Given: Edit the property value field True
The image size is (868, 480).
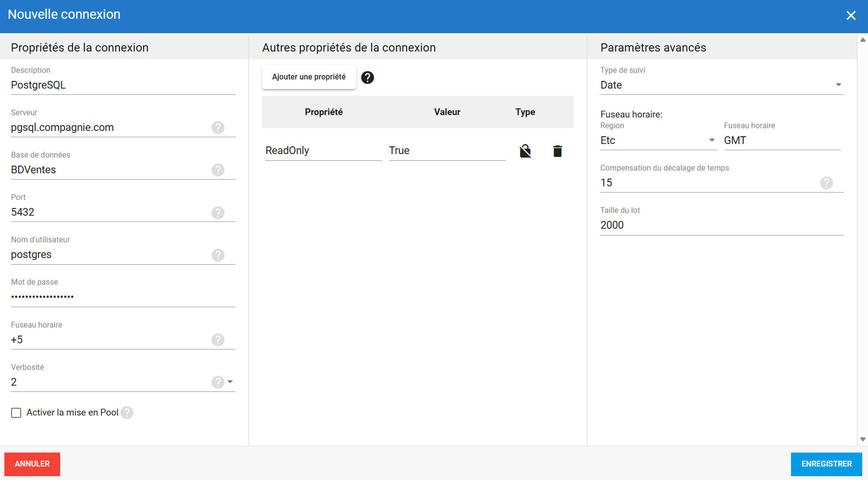Looking at the screenshot, I should 447,151.
